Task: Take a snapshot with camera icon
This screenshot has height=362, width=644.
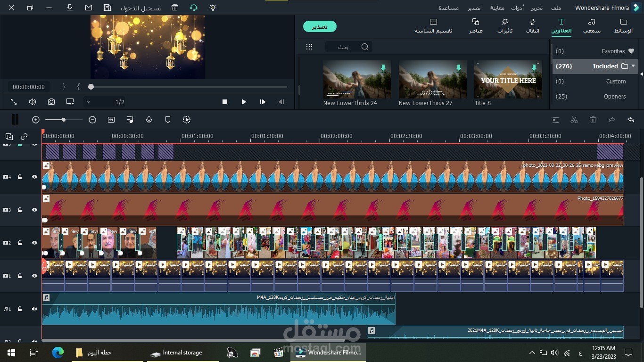Action: 51,102
